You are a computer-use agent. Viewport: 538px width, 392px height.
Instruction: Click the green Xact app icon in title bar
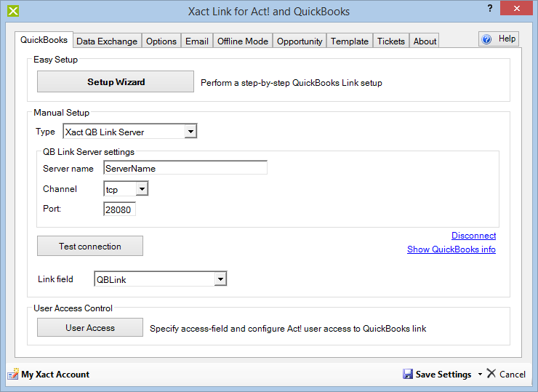pyautogui.click(x=13, y=11)
